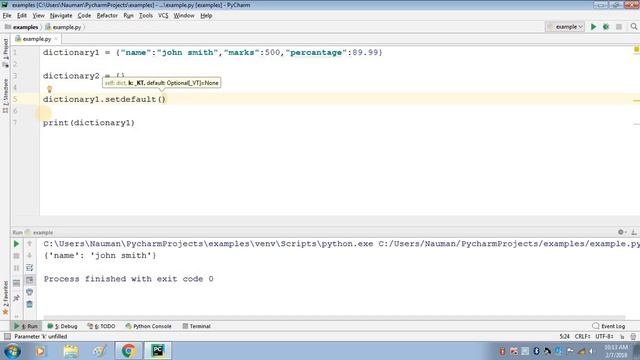Image resolution: width=640 pixels, height=360 pixels.
Task: Open the Structure tool window sidebar tab
Action: pyautogui.click(x=5, y=96)
